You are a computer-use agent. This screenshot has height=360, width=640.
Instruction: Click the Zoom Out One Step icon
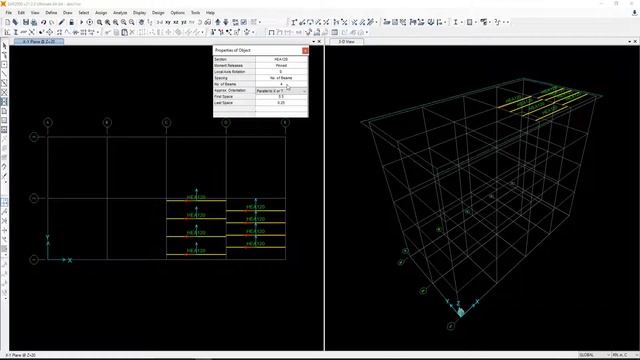click(131, 22)
